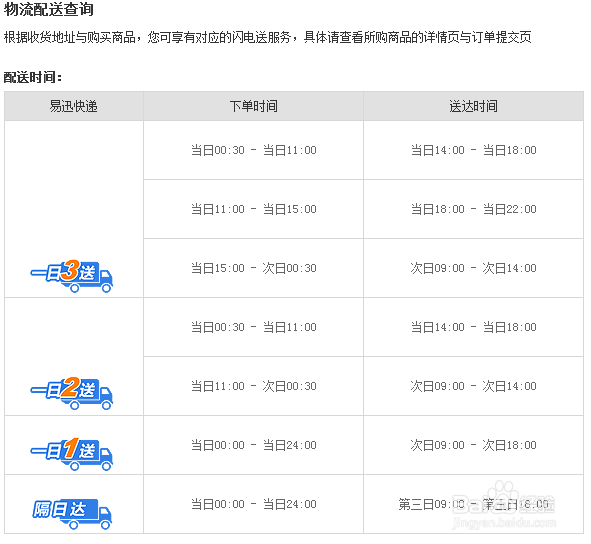Click the 隔日达 truck icon

(72, 513)
